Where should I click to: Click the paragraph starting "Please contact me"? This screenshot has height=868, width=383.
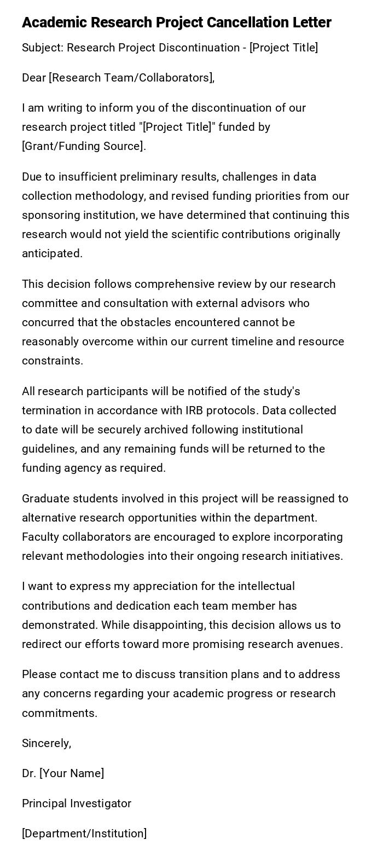181,693
